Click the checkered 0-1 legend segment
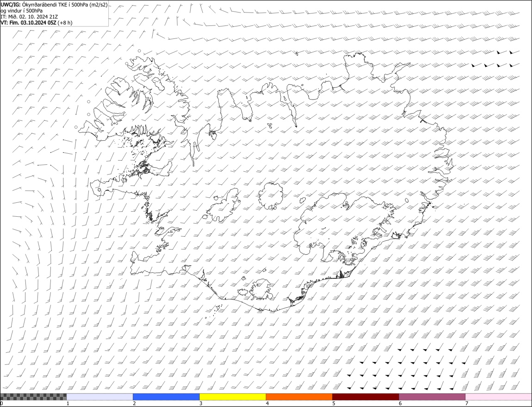This screenshot has width=532, height=407. 33,397
